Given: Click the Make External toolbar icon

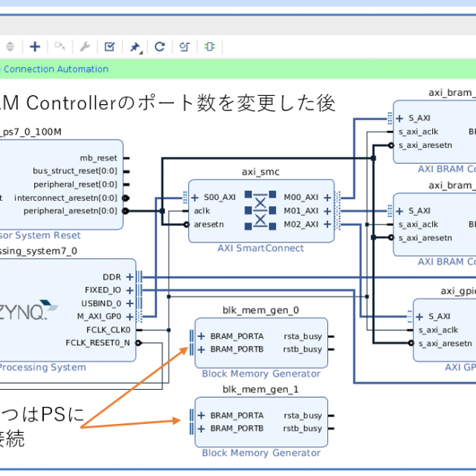Looking at the screenshot, I should pyautogui.click(x=59, y=47).
